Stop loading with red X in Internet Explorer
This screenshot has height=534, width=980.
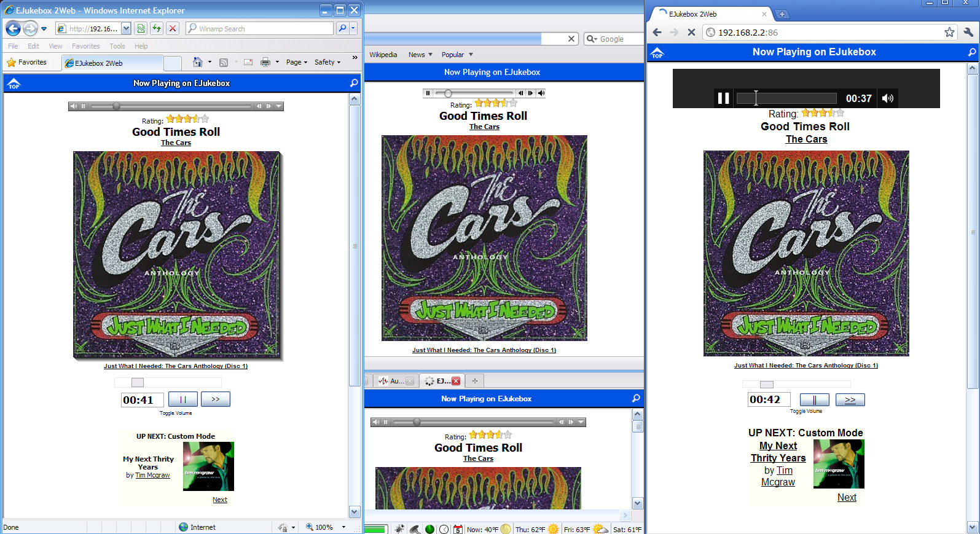point(173,28)
